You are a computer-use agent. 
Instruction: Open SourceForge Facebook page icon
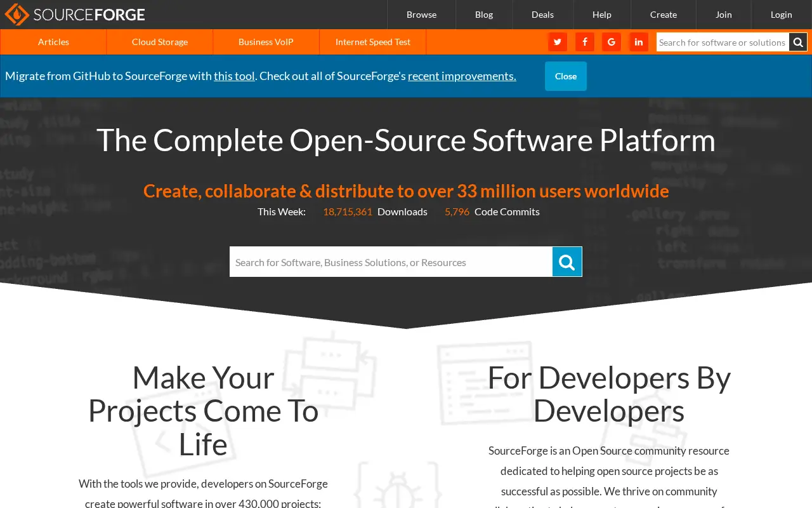coord(585,42)
